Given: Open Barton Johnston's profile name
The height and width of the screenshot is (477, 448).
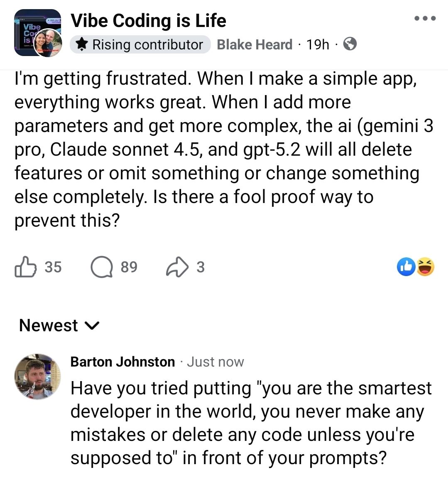Looking at the screenshot, I should point(122,362).
